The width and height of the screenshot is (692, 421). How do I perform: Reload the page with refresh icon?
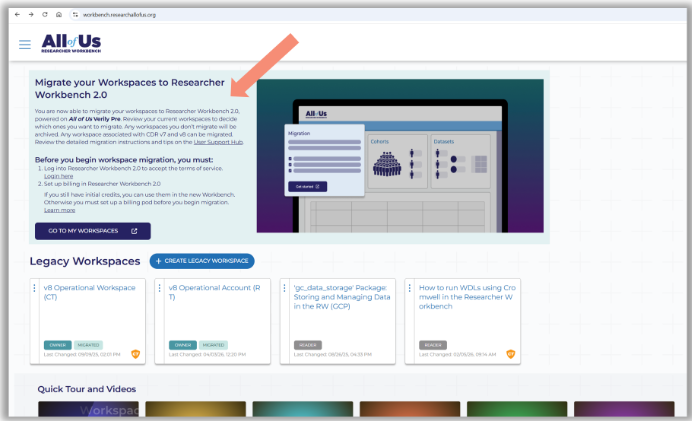(45, 15)
